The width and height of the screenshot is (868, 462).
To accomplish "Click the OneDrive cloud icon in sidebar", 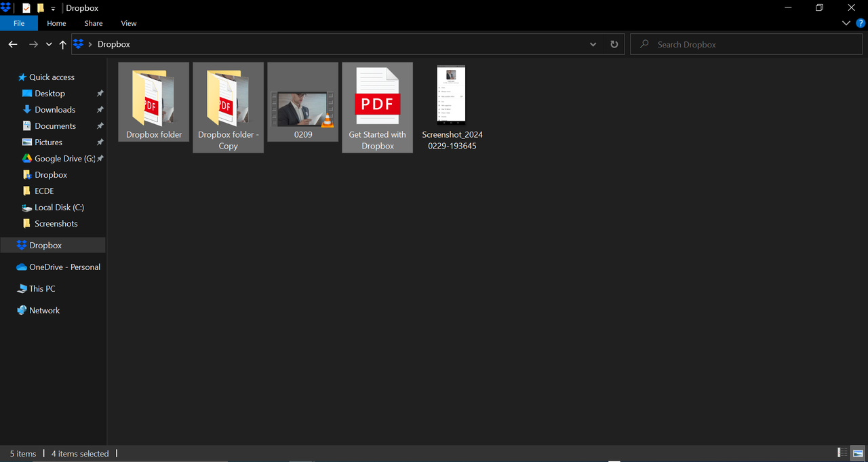I will 22,267.
